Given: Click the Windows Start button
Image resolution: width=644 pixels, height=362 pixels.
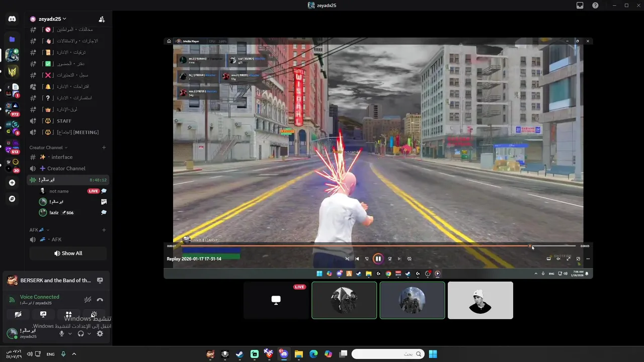Looking at the screenshot, I should (x=433, y=354).
